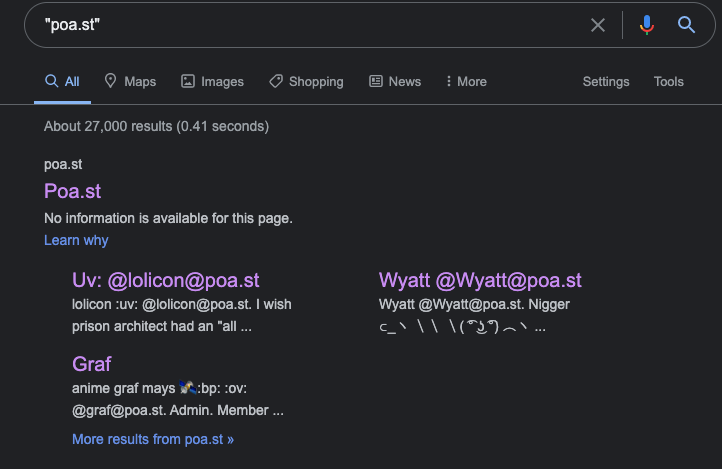722x469 pixels.
Task: Click the picture icon beside Images
Action: click(x=187, y=81)
